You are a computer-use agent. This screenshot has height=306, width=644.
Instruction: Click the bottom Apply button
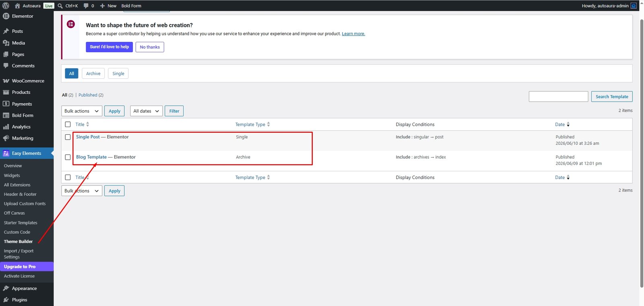(x=114, y=191)
